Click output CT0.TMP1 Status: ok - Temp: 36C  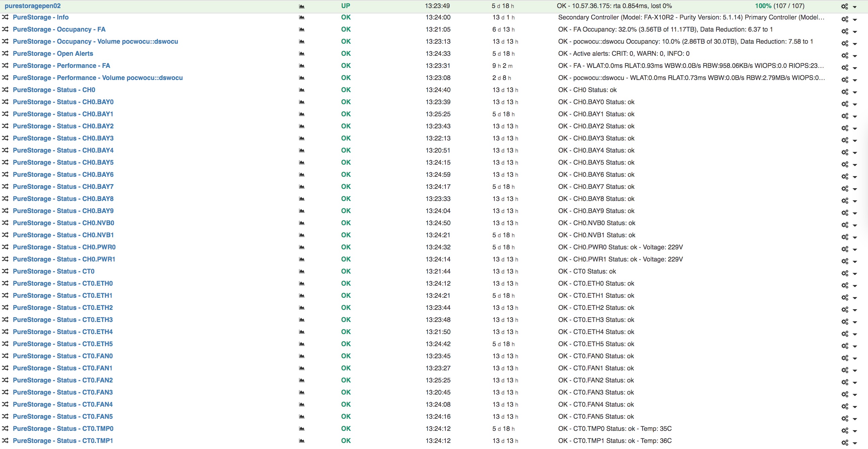615,441
